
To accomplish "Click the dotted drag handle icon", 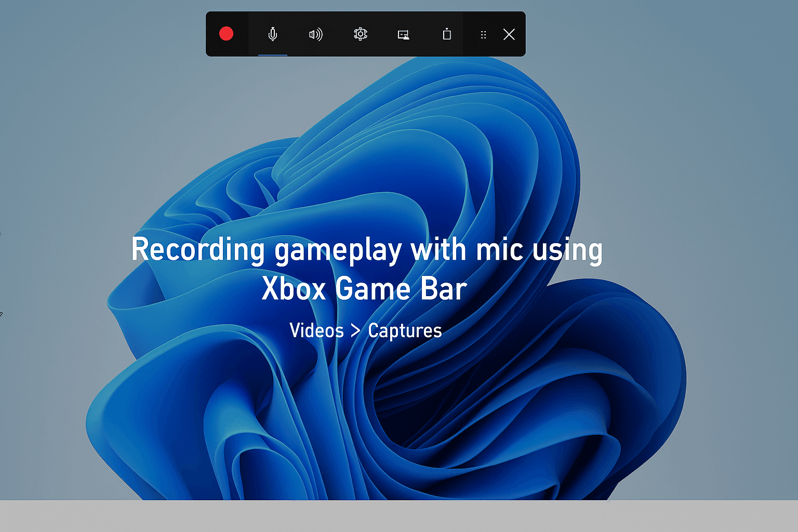I will click(x=483, y=35).
